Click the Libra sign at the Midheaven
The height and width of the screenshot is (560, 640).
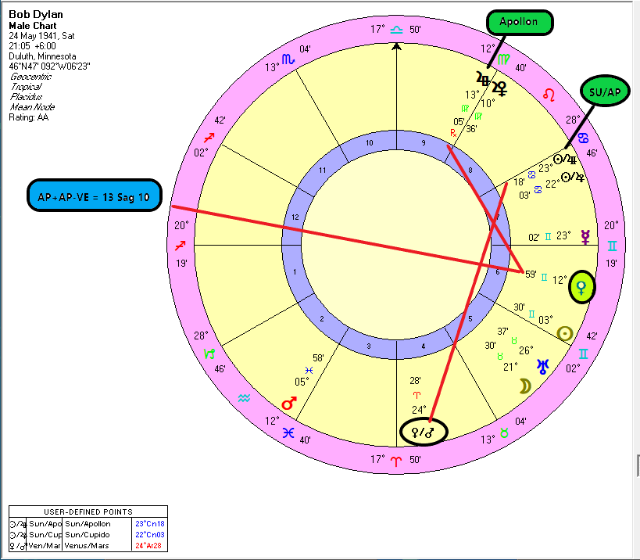click(396, 29)
